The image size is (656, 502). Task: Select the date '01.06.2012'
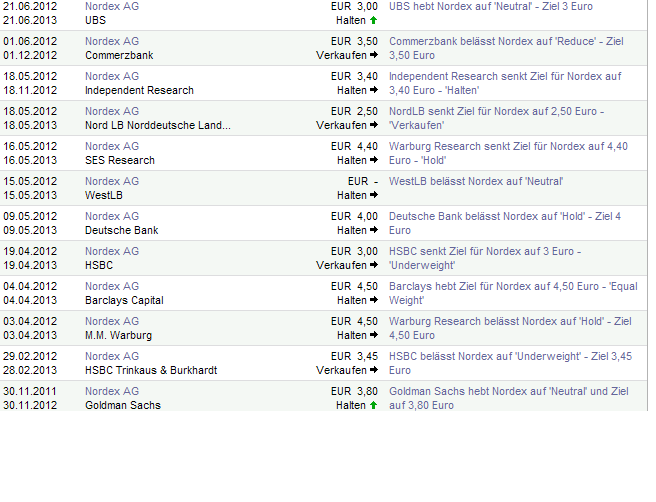point(30,41)
